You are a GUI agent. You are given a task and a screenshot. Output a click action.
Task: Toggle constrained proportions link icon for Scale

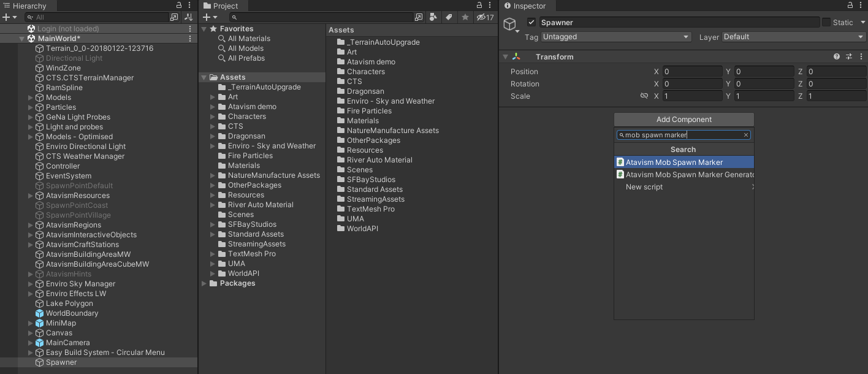644,96
